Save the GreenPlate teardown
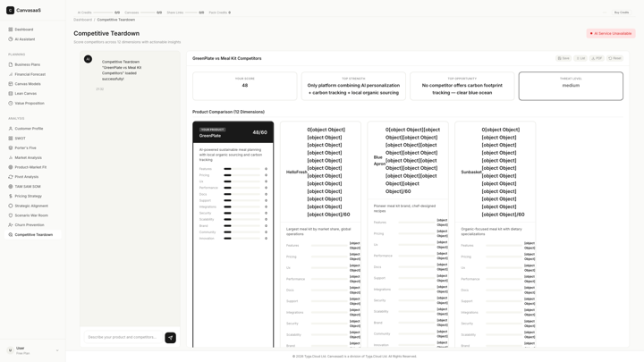Viewport: 644px width, 362px height. pos(563,58)
